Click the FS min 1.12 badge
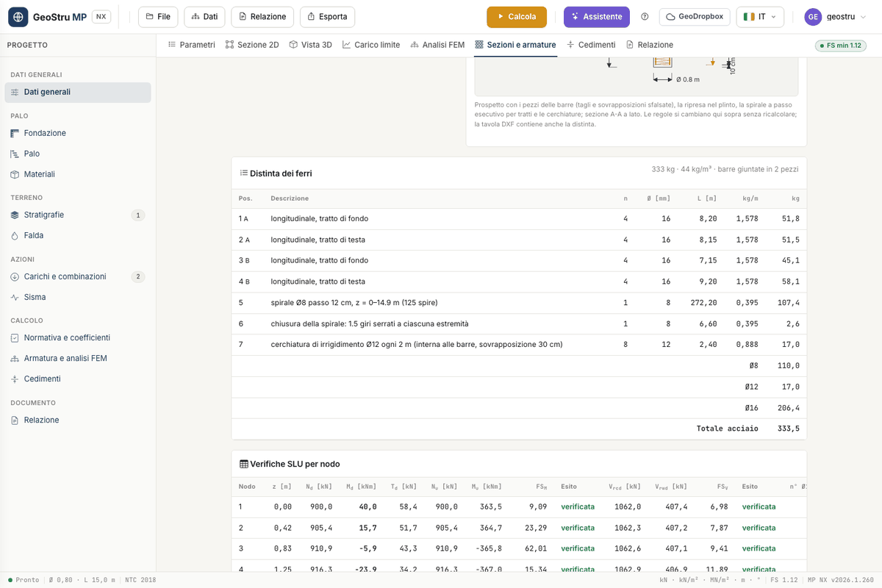Screen dimensions: 882x588 point(840,46)
